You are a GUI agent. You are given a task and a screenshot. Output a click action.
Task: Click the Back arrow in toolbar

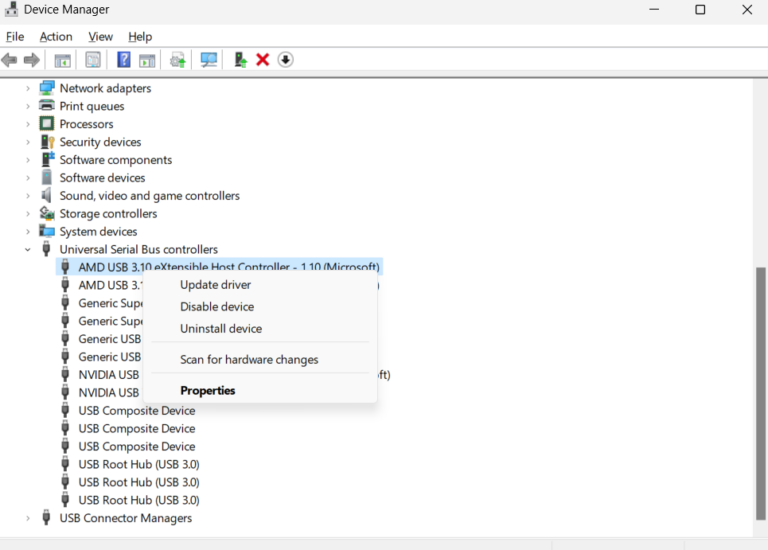click(10, 60)
